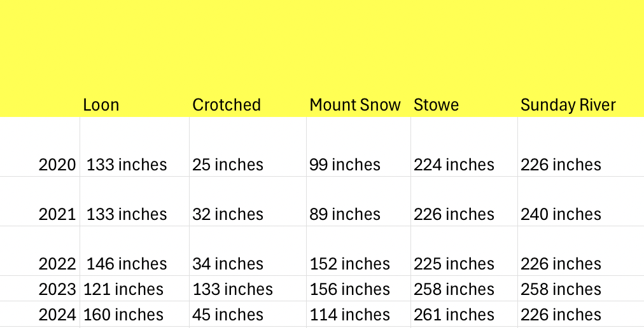Click Mount Snow's 89 inches cell

[x=345, y=214]
